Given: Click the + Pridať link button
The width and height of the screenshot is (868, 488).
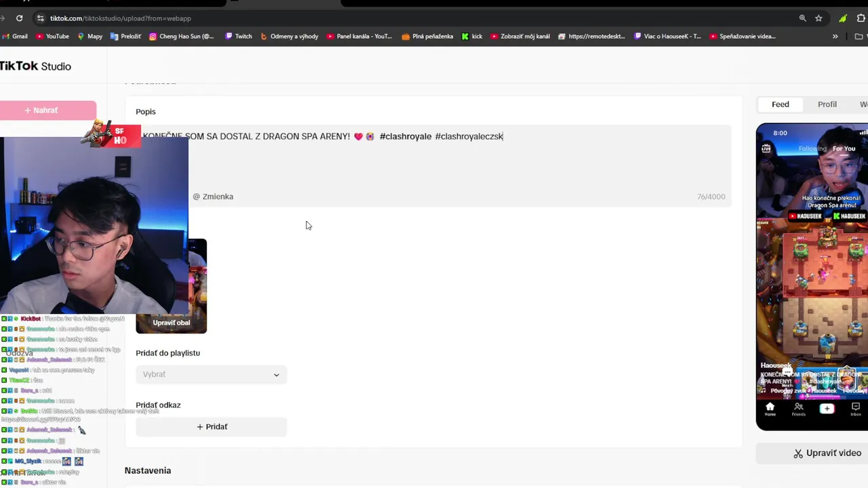Looking at the screenshot, I should tap(211, 426).
